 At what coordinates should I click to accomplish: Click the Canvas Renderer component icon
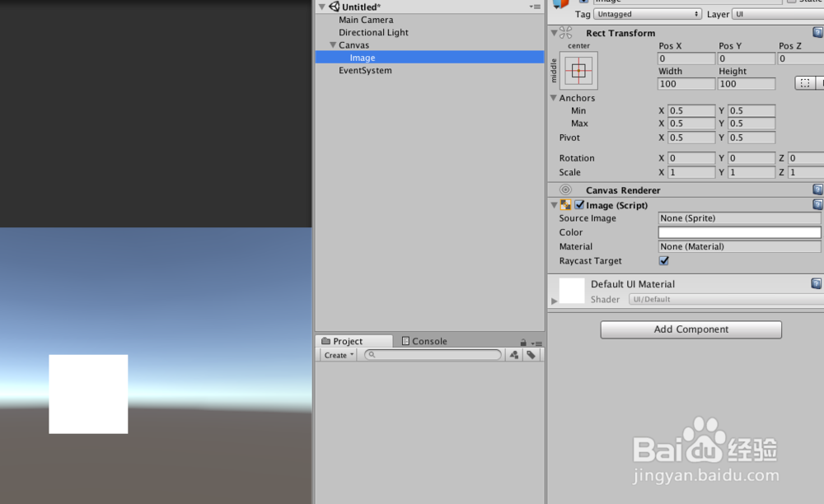click(565, 190)
